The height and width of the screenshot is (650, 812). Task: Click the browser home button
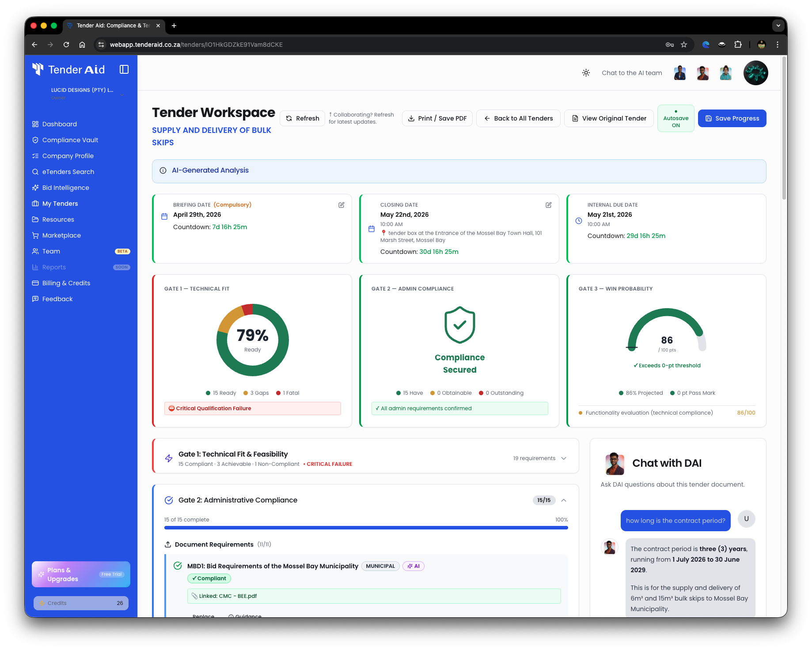pyautogui.click(x=82, y=45)
